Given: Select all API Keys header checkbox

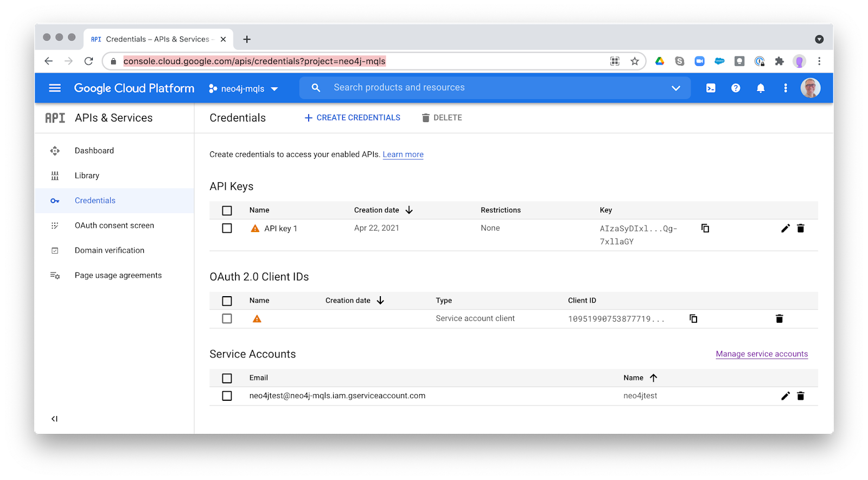Looking at the screenshot, I should pos(227,210).
